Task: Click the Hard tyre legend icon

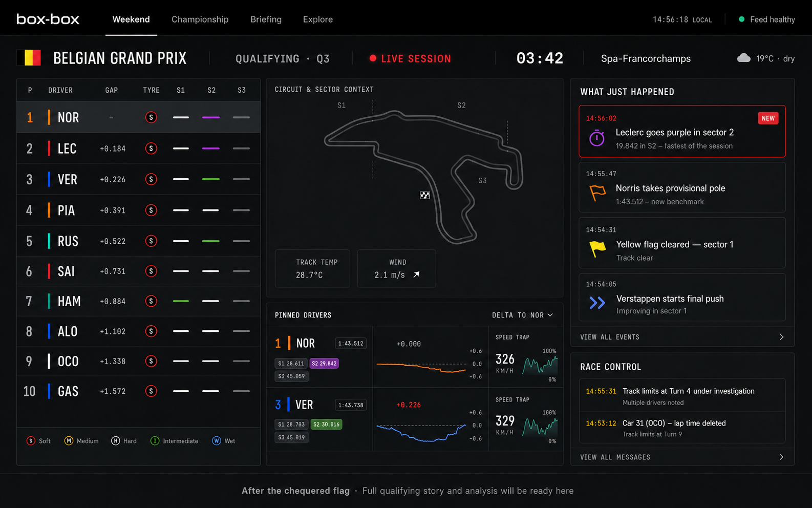Action: point(115,441)
